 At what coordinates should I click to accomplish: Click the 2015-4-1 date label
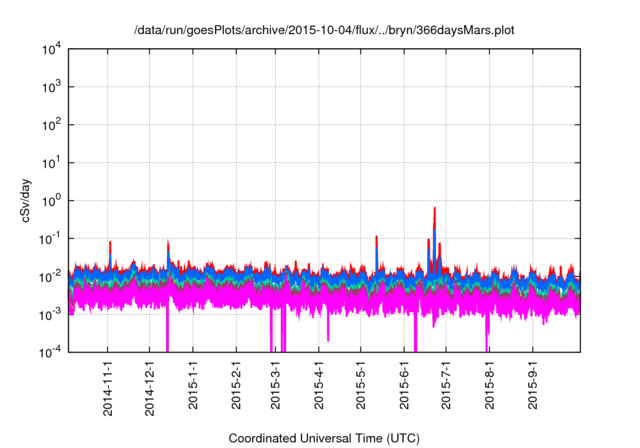point(318,385)
